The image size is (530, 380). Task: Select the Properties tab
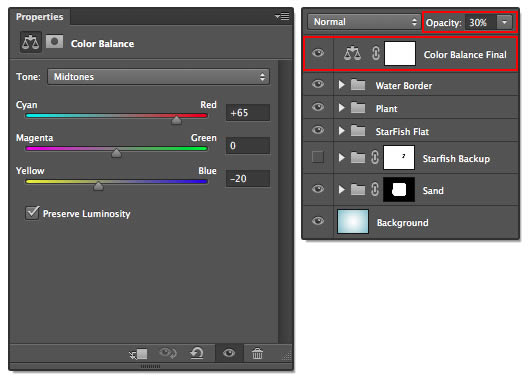[40, 17]
